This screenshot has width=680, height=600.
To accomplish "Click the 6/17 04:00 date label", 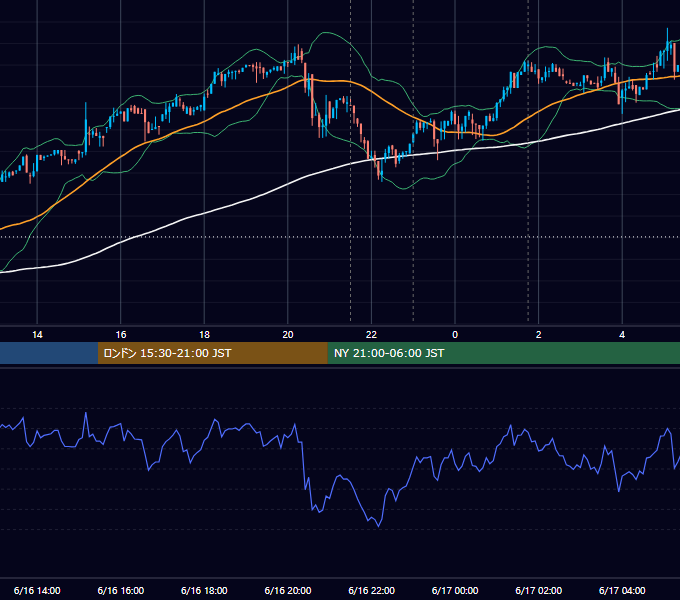I will point(622,590).
